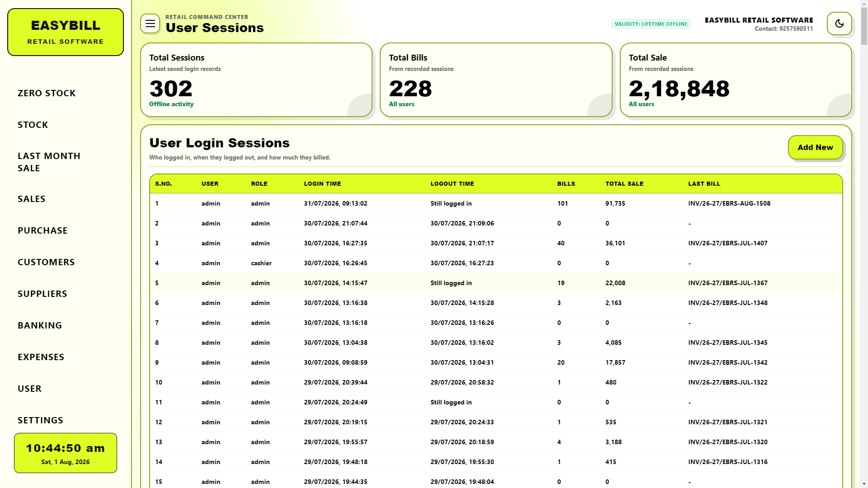Image resolution: width=868 pixels, height=488 pixels.
Task: Select total sale value 3,188
Action: tap(613, 442)
